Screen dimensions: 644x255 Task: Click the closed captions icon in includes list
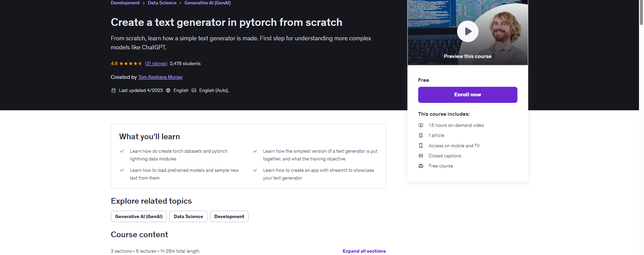[x=421, y=156]
